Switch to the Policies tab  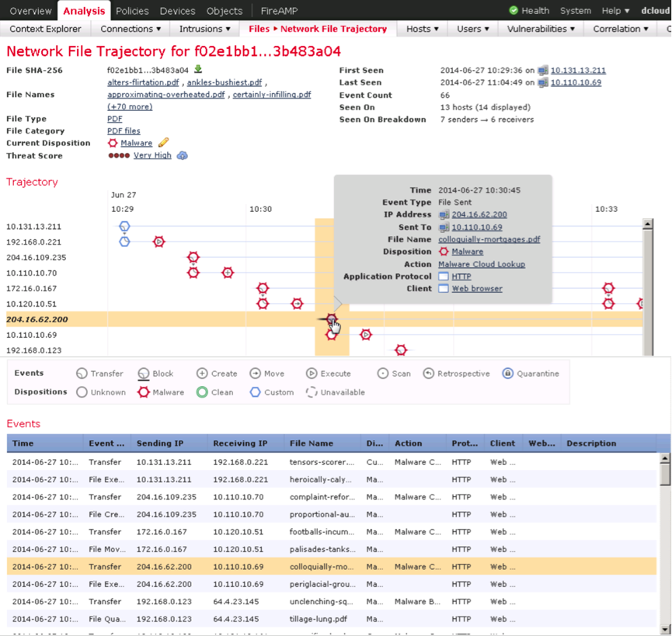pos(132,11)
